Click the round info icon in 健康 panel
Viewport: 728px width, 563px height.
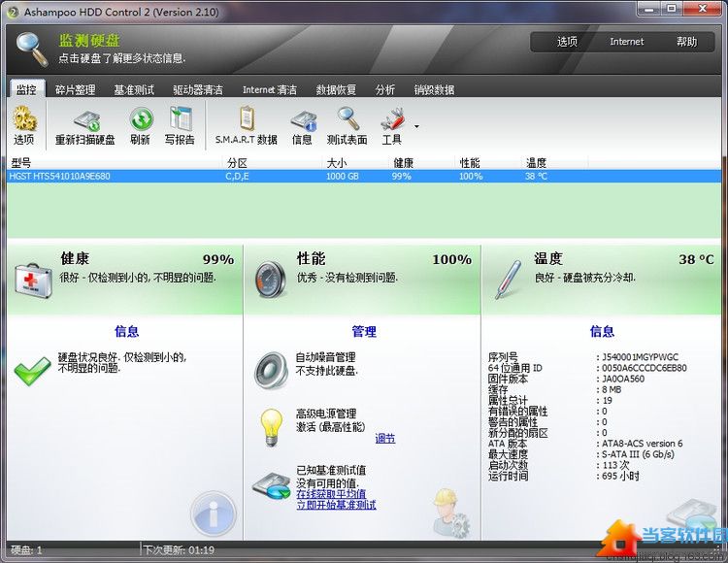(214, 514)
